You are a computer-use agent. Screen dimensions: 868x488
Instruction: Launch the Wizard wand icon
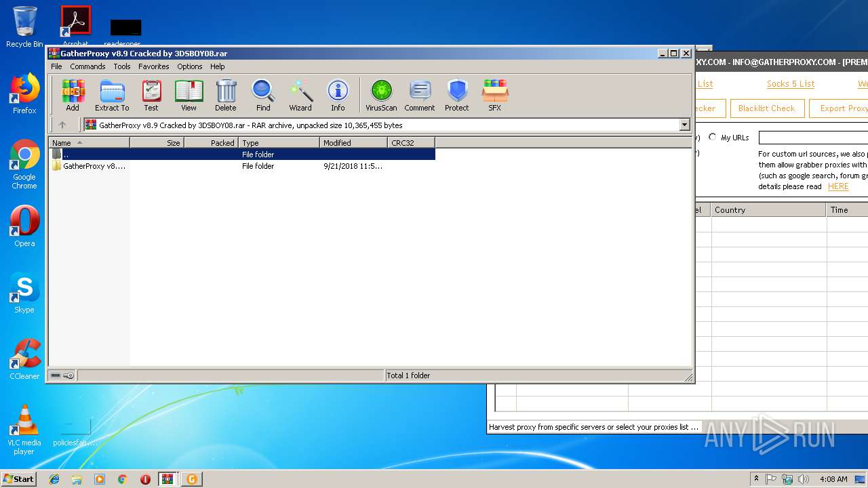point(300,95)
